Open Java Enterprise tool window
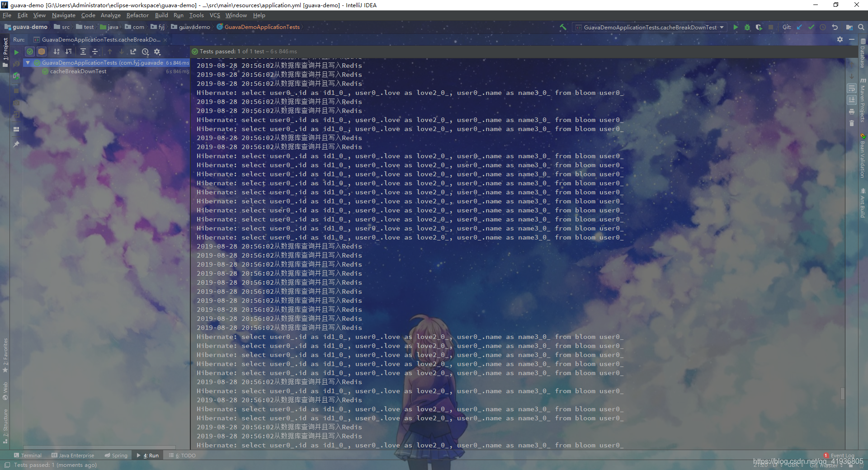The width and height of the screenshot is (868, 470). [73, 456]
